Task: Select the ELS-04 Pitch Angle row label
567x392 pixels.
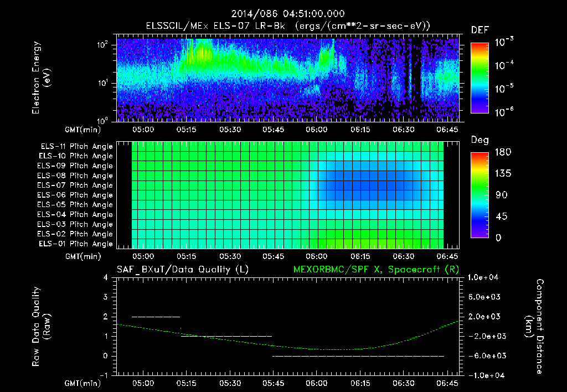Action: click(x=75, y=215)
